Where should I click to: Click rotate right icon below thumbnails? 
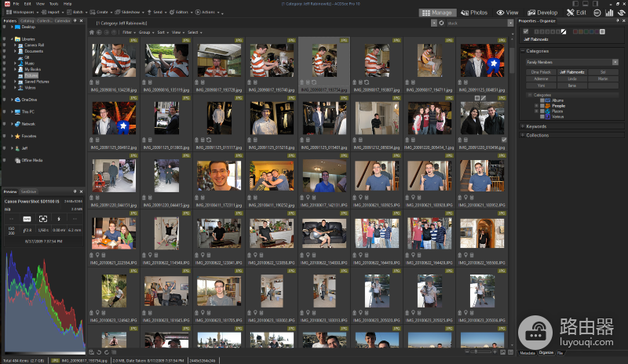(x=107, y=352)
